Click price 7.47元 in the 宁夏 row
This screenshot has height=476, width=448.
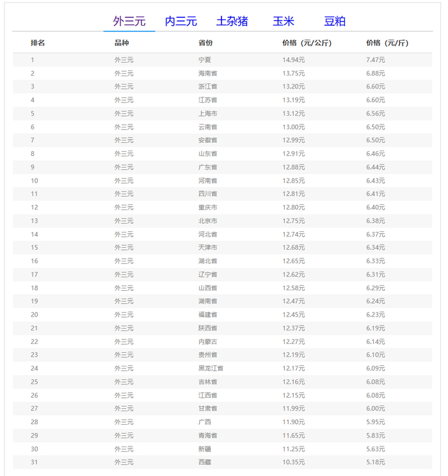coord(376,60)
